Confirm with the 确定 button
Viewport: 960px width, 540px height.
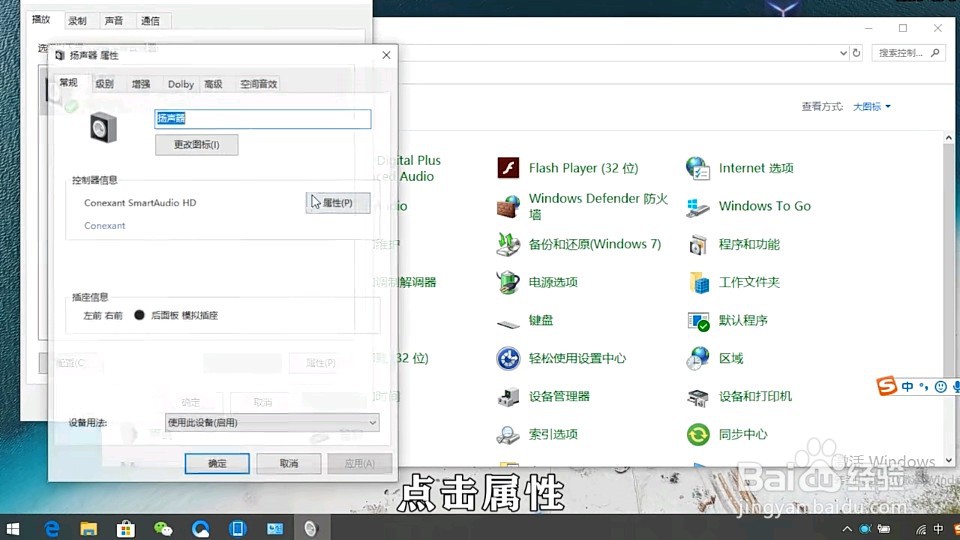(x=217, y=463)
